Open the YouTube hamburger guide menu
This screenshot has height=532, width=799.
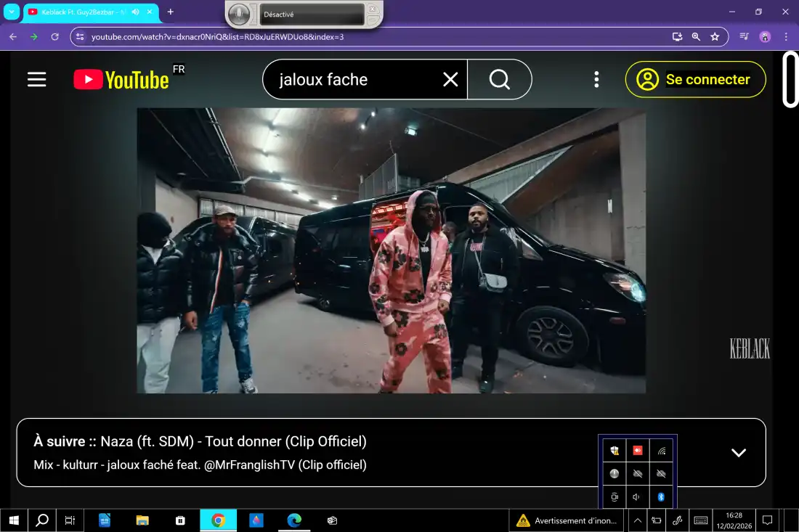click(x=36, y=80)
